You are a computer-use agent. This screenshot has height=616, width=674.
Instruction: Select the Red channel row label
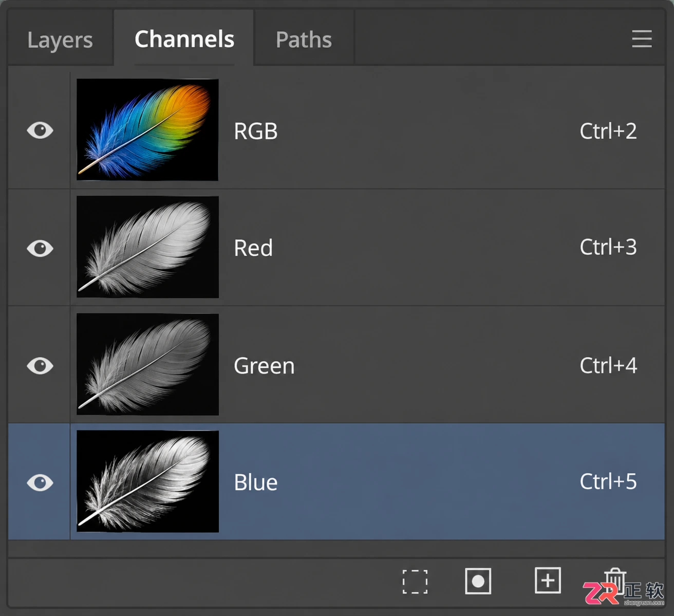pos(253,248)
